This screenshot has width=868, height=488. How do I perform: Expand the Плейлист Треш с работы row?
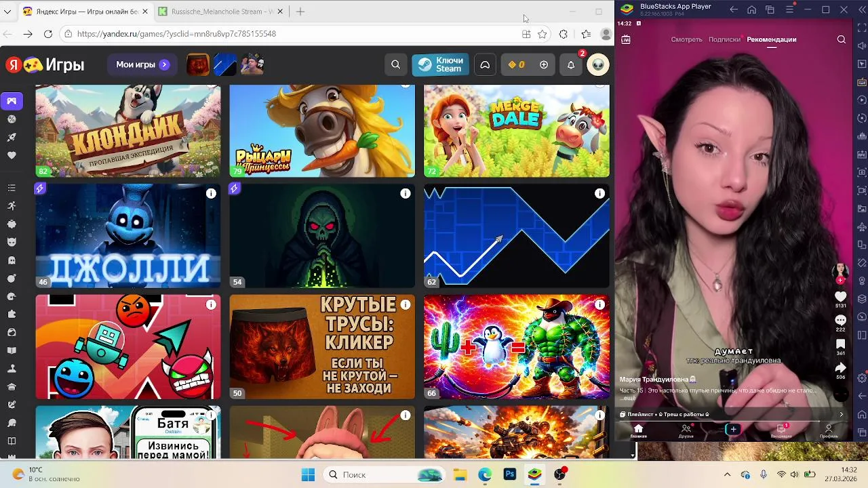(732, 414)
